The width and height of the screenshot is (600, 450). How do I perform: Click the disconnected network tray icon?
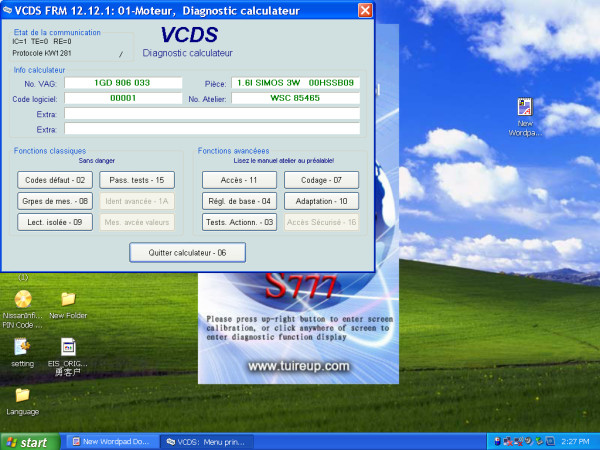(x=508, y=442)
